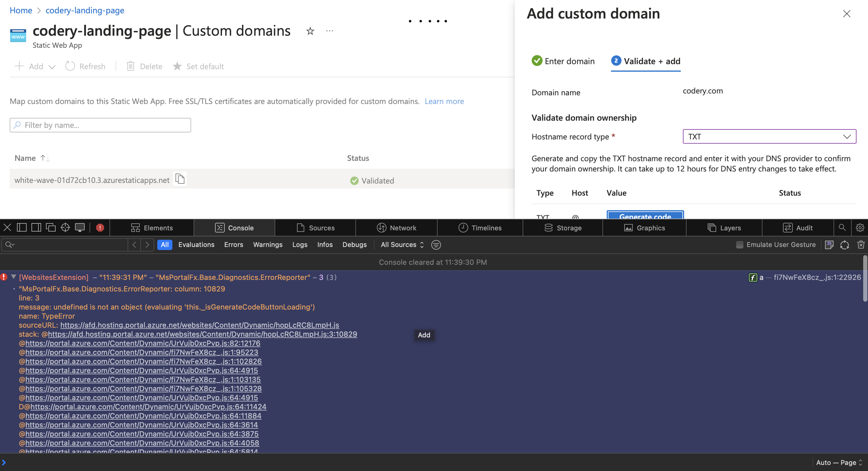Viewport: 868px width, 471px height.
Task: Filter console to show Logs
Action: [x=299, y=245]
